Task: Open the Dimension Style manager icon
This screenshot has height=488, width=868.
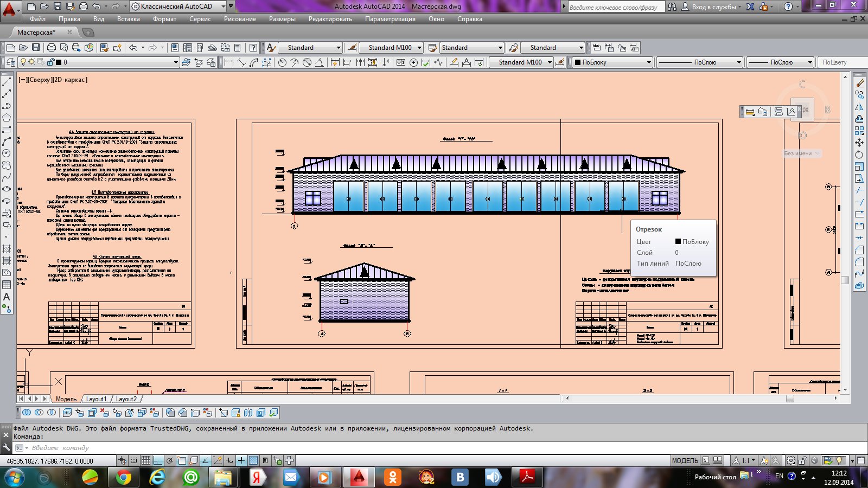Action: [352, 48]
